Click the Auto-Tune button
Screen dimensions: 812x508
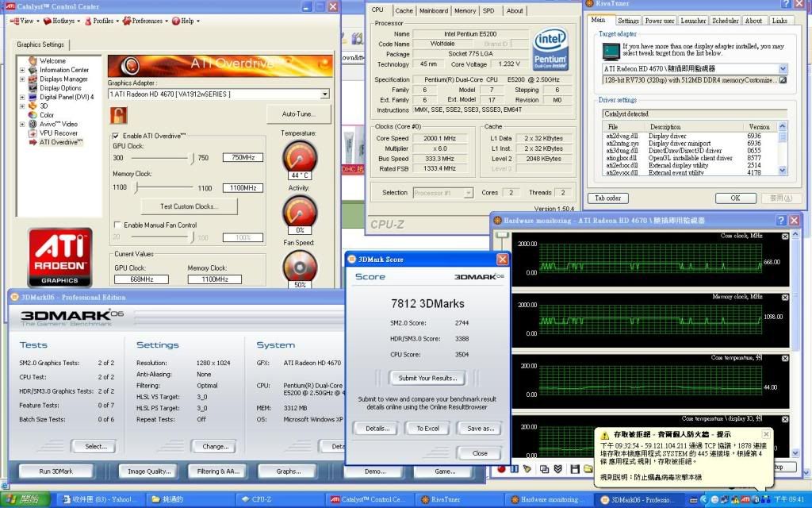pyautogui.click(x=299, y=114)
